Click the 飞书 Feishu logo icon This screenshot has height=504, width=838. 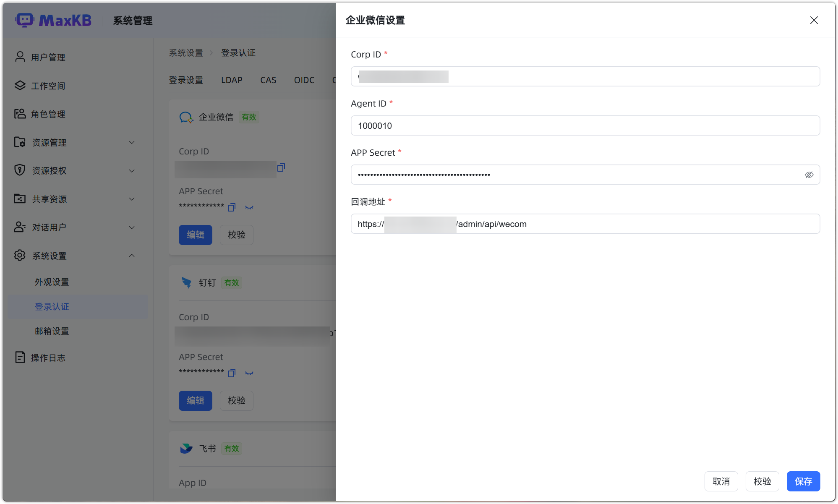point(186,448)
